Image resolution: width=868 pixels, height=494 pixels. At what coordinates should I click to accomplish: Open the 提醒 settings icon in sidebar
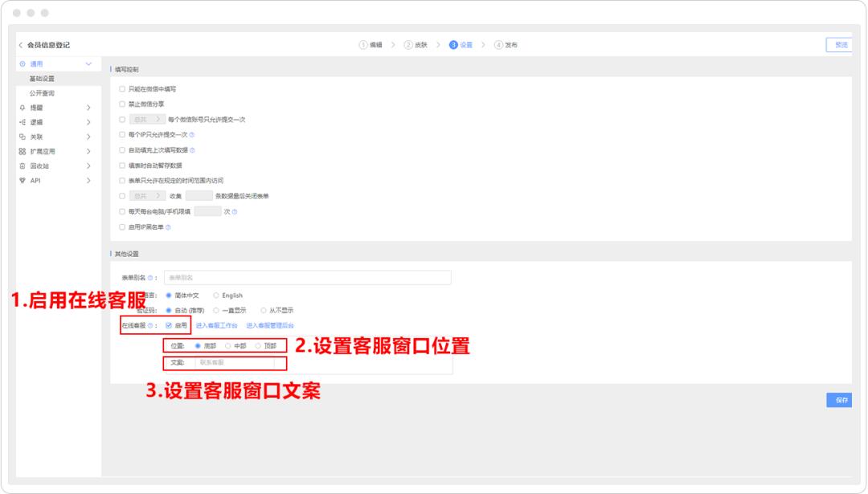(x=21, y=108)
